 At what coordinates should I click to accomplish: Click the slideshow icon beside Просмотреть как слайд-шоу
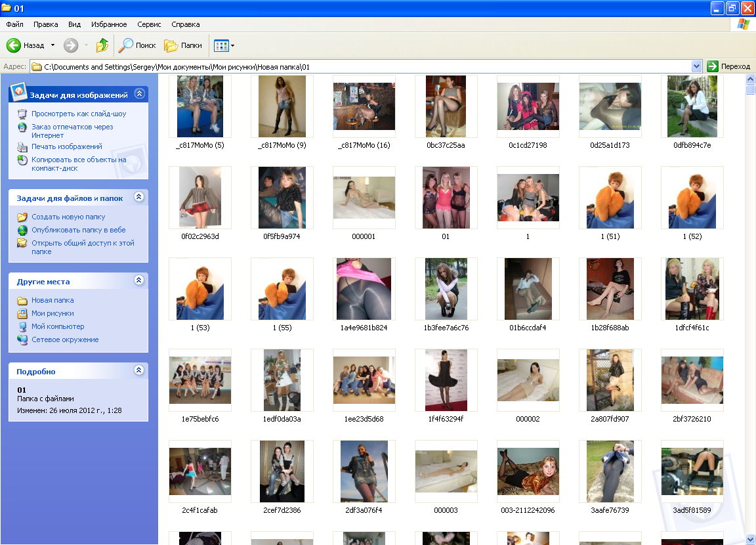tap(22, 114)
